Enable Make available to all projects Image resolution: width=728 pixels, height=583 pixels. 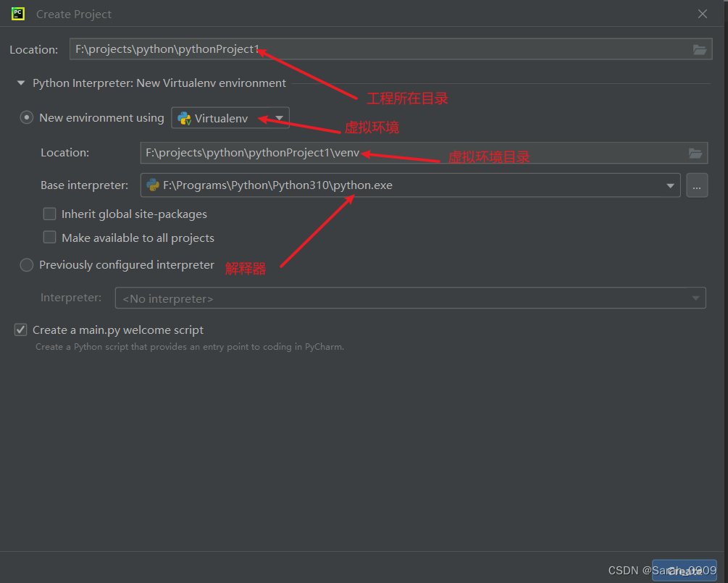pos(50,238)
